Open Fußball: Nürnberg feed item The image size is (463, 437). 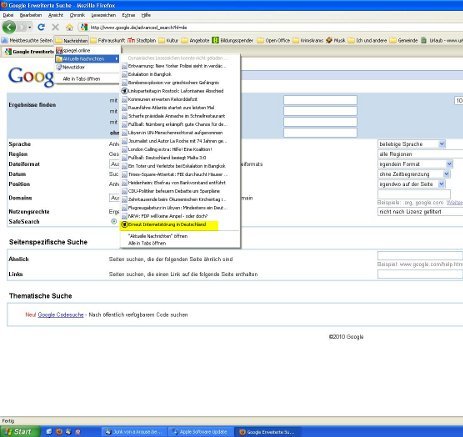click(x=180, y=124)
